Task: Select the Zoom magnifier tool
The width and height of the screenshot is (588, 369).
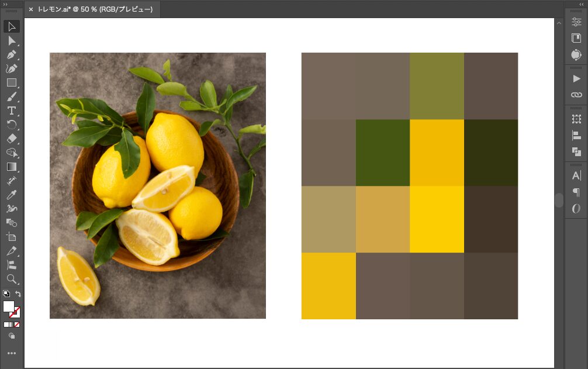Action: [12, 279]
